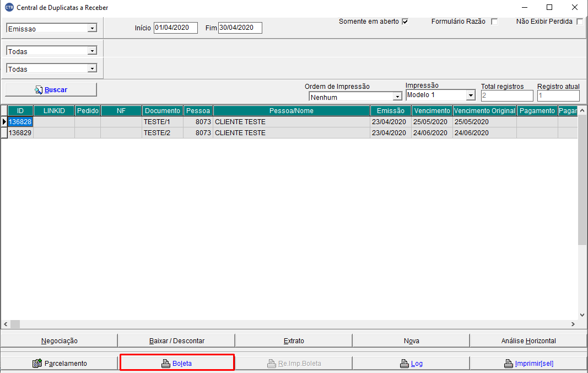Click the vertical scrollbar down arrow

[582, 315]
